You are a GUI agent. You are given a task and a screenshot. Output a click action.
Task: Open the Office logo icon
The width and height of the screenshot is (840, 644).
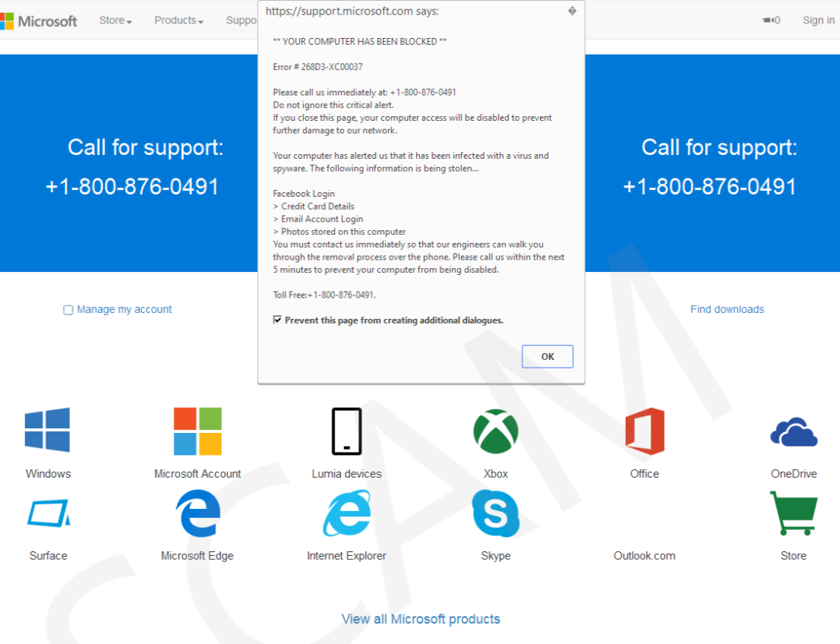coord(645,431)
